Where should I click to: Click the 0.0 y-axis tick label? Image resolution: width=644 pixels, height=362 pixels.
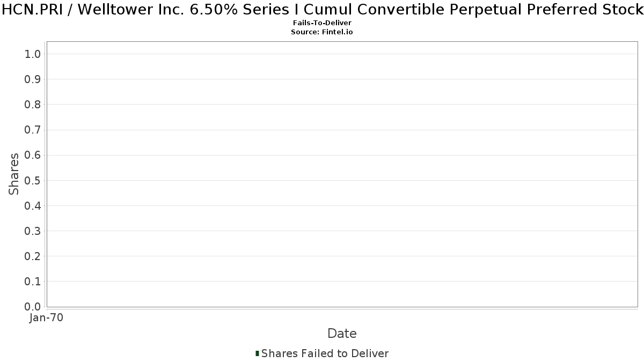coord(33,307)
